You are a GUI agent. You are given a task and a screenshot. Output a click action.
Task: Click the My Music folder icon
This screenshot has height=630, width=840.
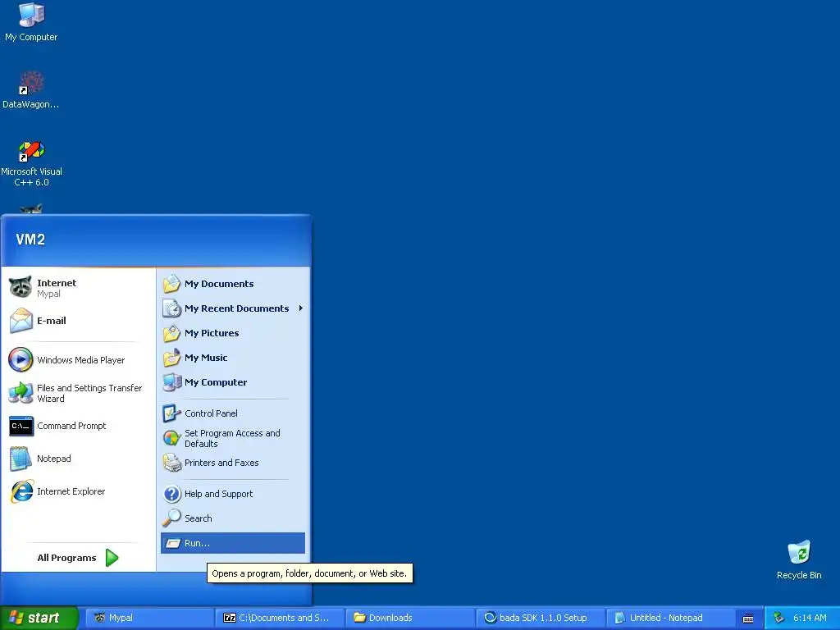point(172,358)
